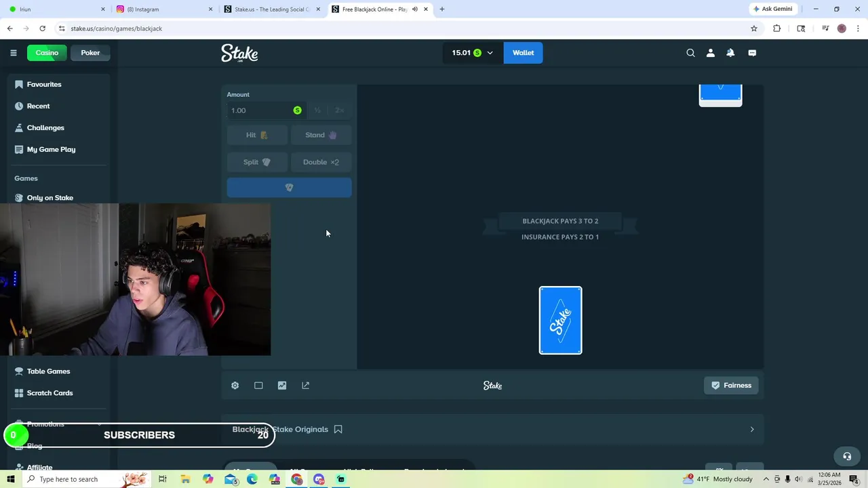Open a new browser tab

[442, 9]
